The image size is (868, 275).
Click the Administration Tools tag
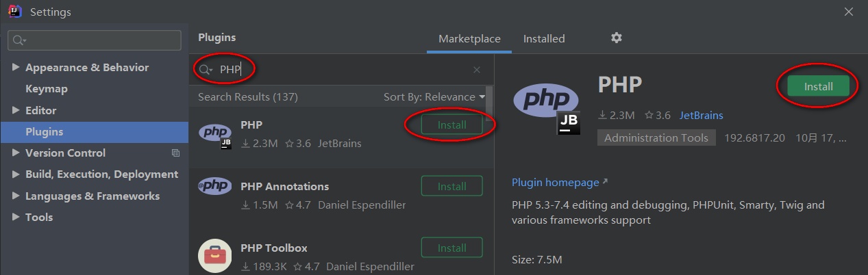coord(656,137)
